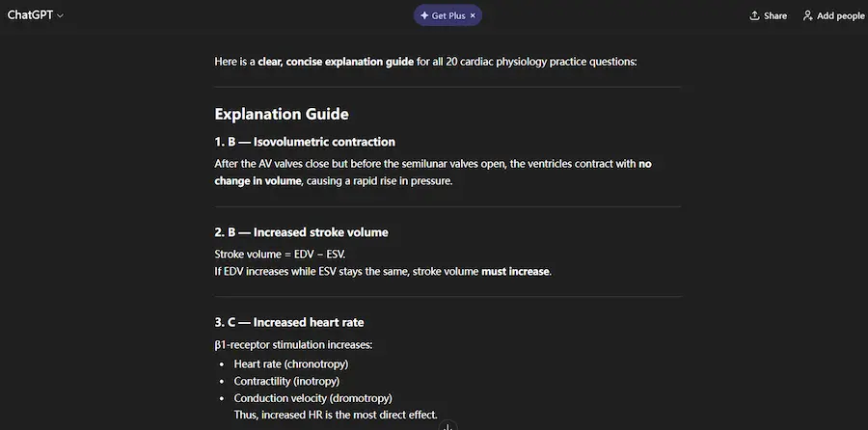Open the ChatGPT model selector dropdown
Image resolution: width=868 pixels, height=430 pixels.
(x=36, y=15)
